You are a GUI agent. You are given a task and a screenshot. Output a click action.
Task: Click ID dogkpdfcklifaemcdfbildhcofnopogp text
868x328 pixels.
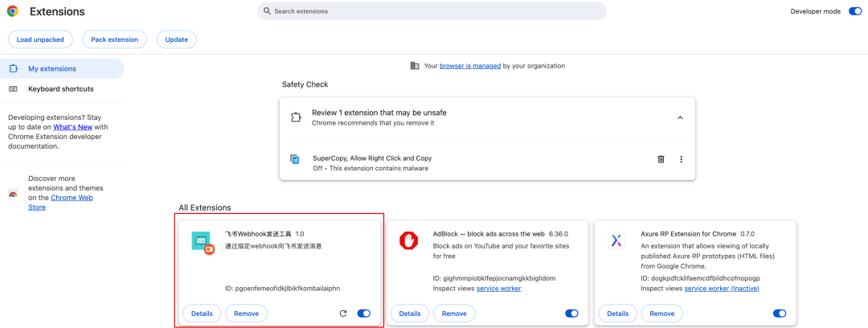click(x=700, y=278)
